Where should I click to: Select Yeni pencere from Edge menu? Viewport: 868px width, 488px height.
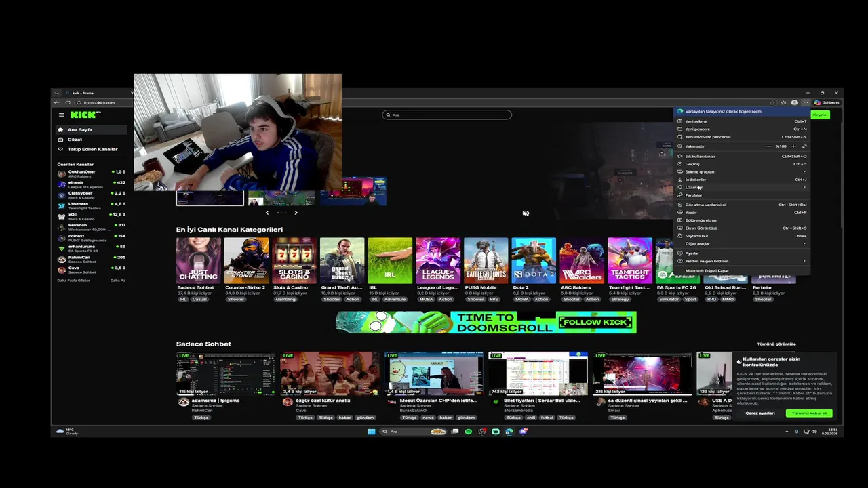click(x=742, y=129)
